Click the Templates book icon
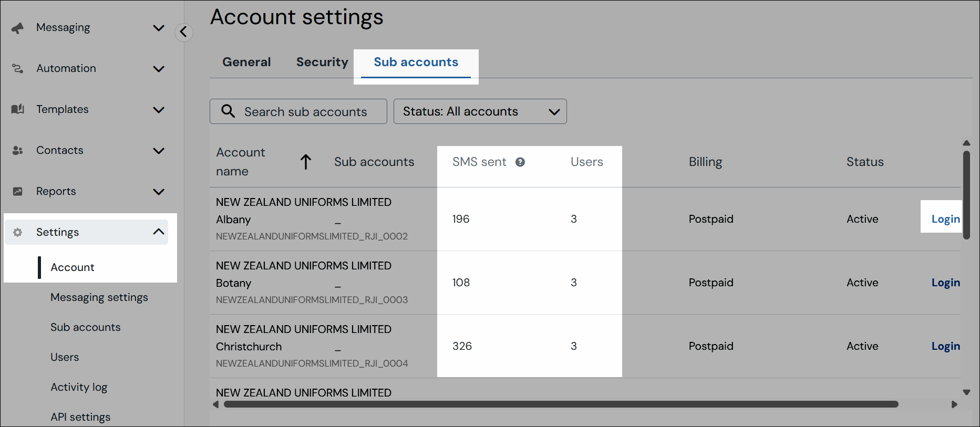The width and height of the screenshot is (980, 427). pos(18,109)
